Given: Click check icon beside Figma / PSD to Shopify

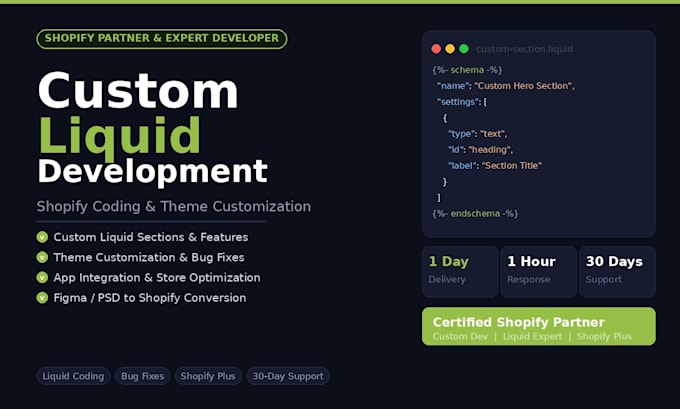Looking at the screenshot, I should coord(42,298).
